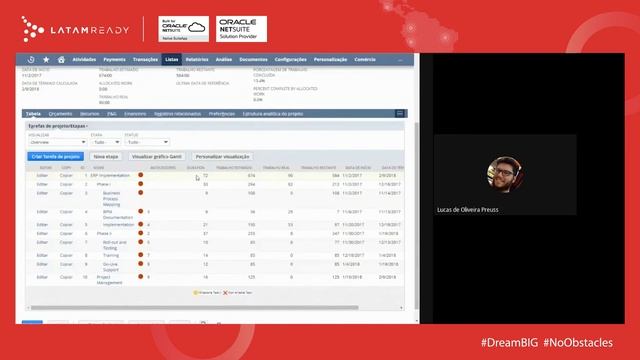Open the Transações menu
The image size is (640, 360).
(x=145, y=60)
